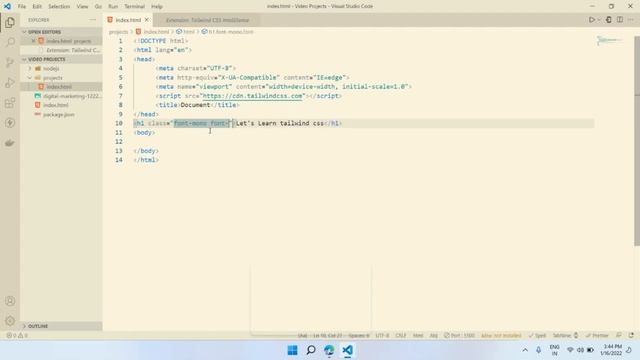Change the CRLF end-of-line sequence
Image resolution: width=640 pixels, height=360 pixels.
pos(400,335)
